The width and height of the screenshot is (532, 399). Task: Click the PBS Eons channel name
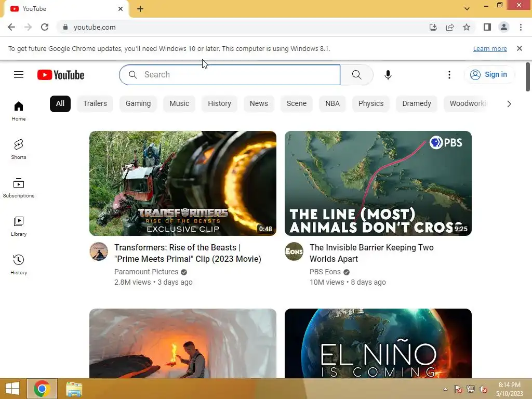click(325, 272)
